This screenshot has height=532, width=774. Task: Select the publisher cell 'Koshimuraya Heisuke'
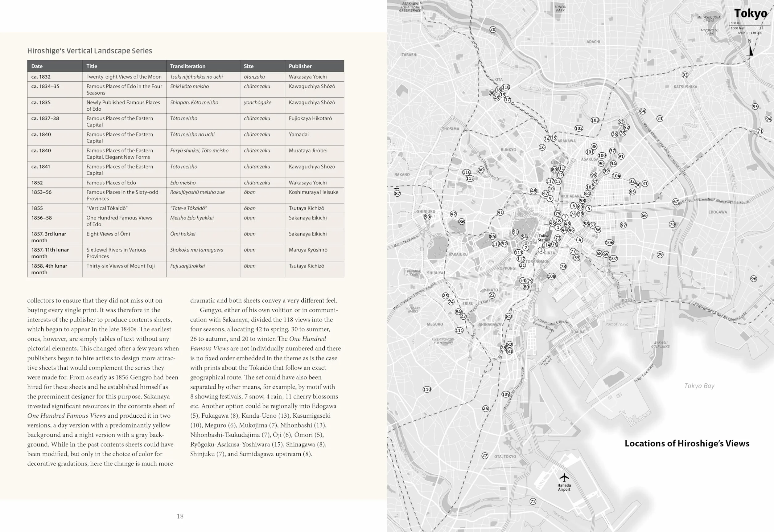point(315,195)
